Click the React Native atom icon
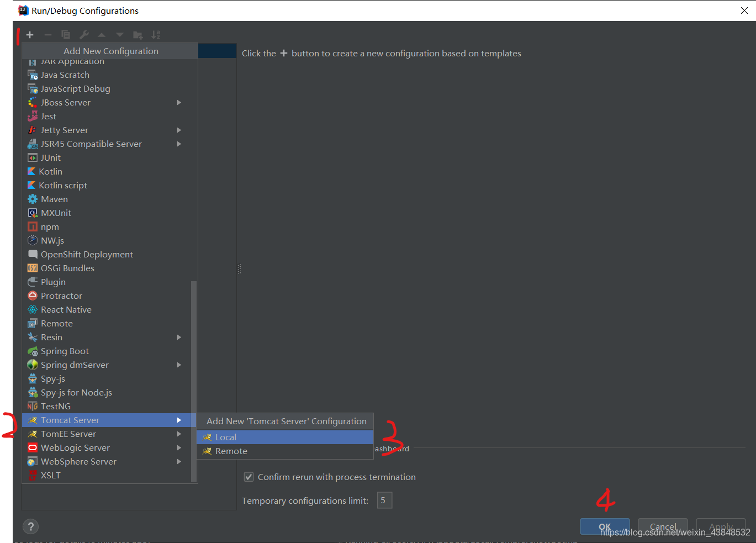Screen dimensions: 756x543 click(33, 309)
